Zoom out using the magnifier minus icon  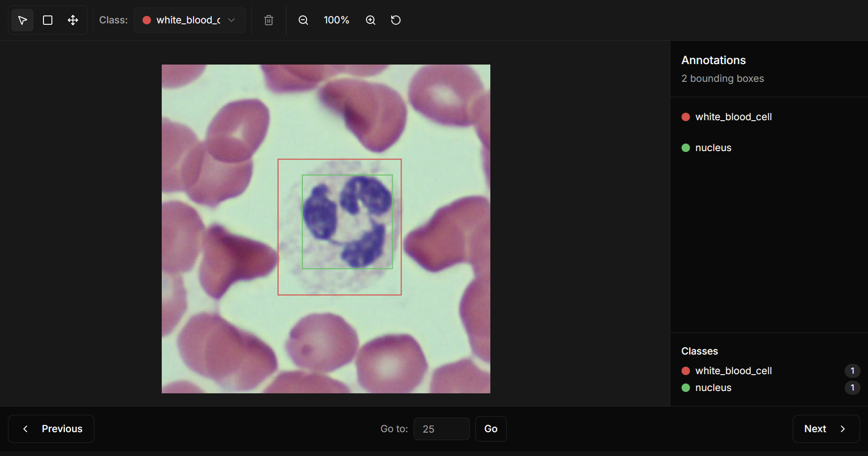coord(303,20)
